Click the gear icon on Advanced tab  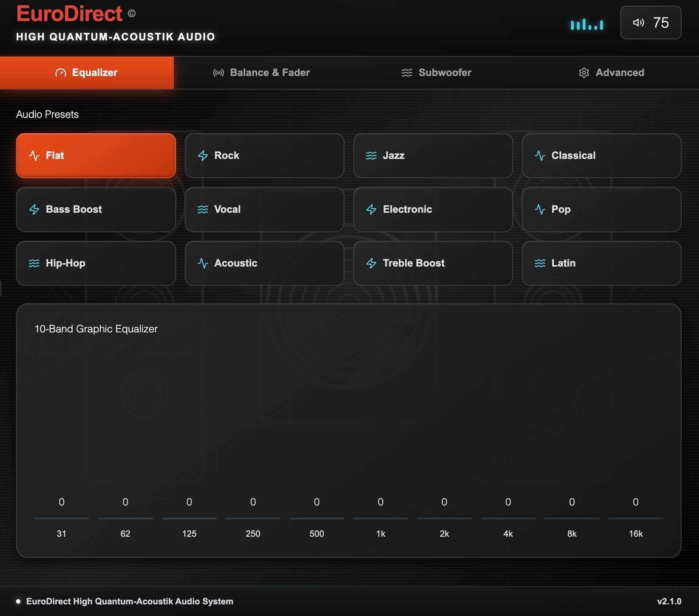click(584, 73)
